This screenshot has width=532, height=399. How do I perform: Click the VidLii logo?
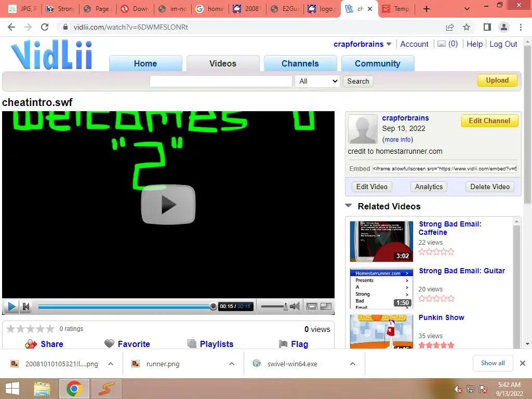tap(51, 54)
